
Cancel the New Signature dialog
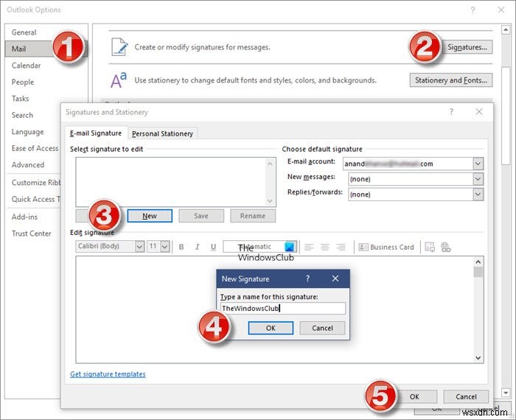(322, 328)
